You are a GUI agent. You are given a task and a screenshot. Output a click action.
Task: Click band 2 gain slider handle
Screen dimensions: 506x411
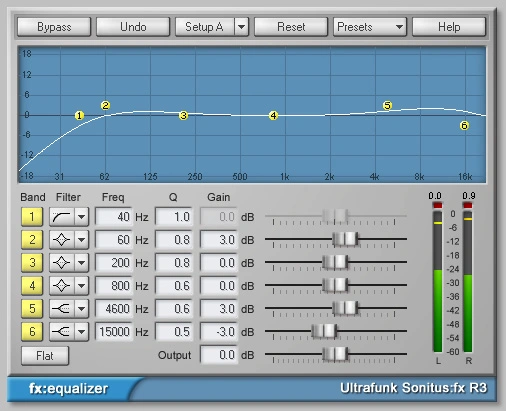(345, 239)
